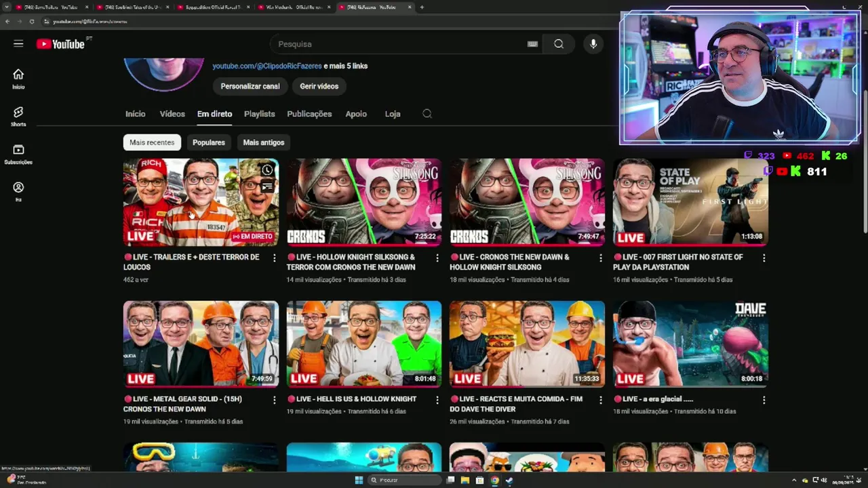Switch to Publicações tab
This screenshot has width=868, height=488.
309,114
